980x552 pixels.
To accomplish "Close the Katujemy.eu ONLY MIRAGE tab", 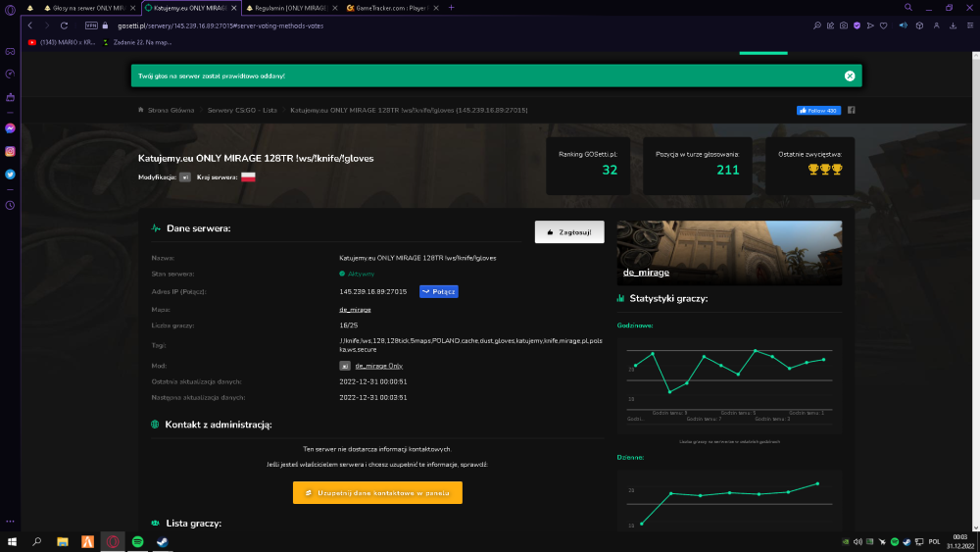I will (x=234, y=8).
